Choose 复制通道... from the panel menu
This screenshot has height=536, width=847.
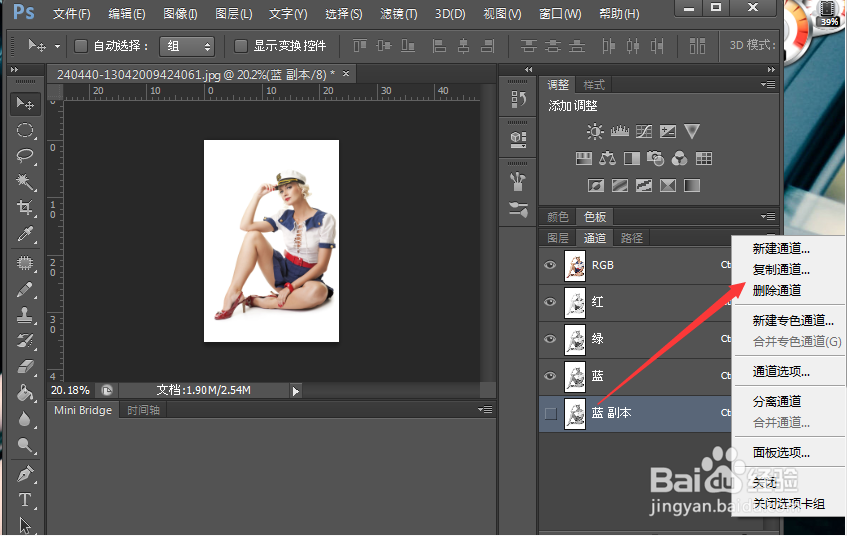tap(781, 269)
